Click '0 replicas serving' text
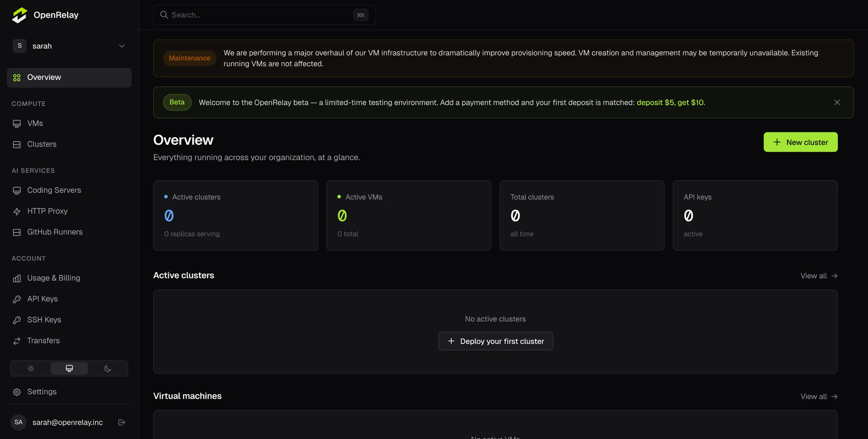The height and width of the screenshot is (439, 868). point(192,234)
